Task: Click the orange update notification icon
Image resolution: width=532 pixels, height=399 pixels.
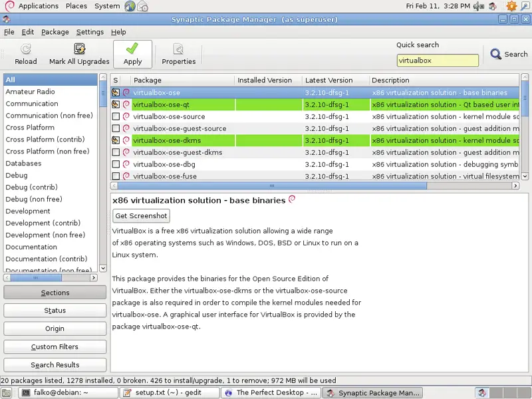Action: pos(511,6)
